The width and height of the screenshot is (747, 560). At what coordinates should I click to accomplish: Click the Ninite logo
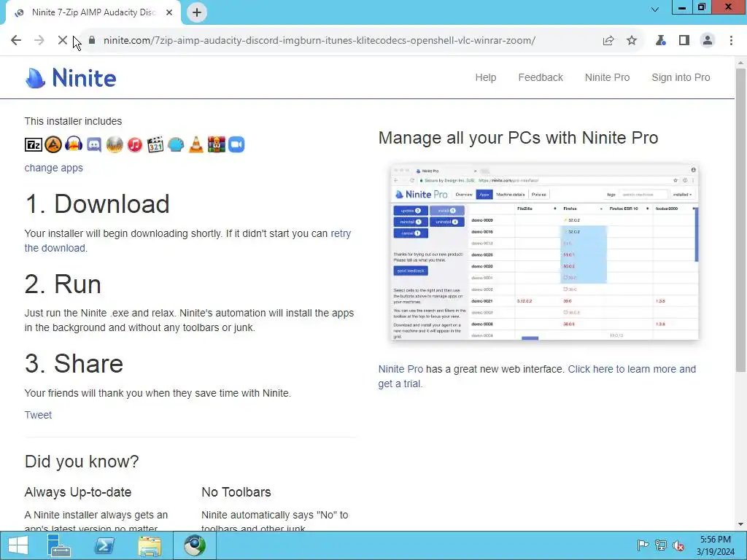pyautogui.click(x=71, y=77)
